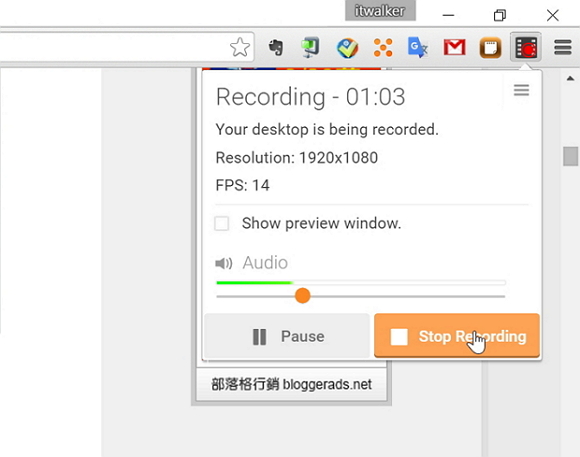The image size is (580, 457).
Task: Restore down the Chrome window
Action: [499, 15]
